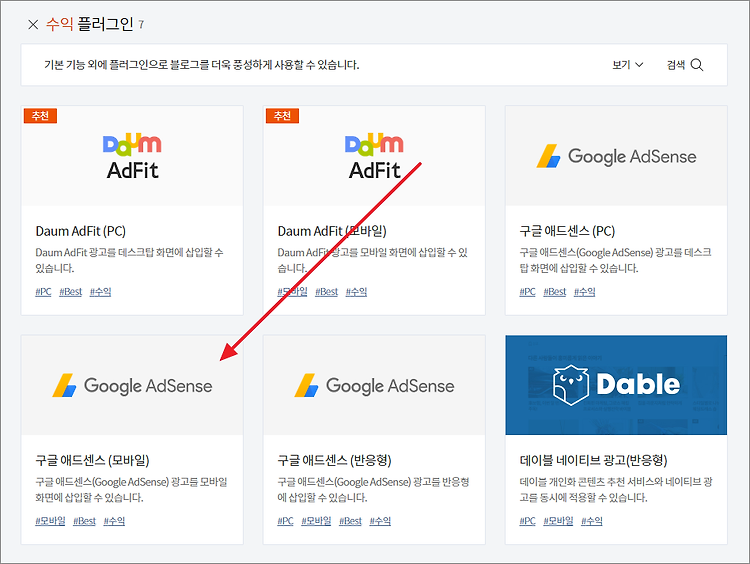Open the 구글 애드센스 (반응형) AdSense logo
The height and width of the screenshot is (564, 750).
374,386
